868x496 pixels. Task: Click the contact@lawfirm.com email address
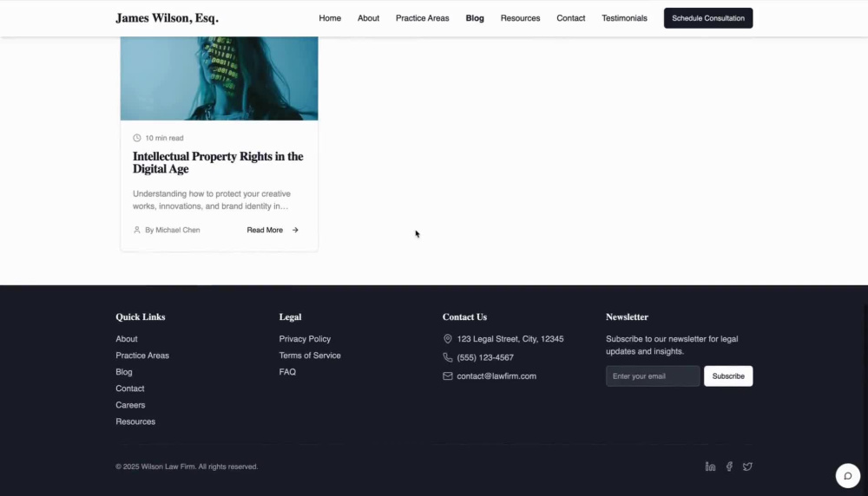496,376
